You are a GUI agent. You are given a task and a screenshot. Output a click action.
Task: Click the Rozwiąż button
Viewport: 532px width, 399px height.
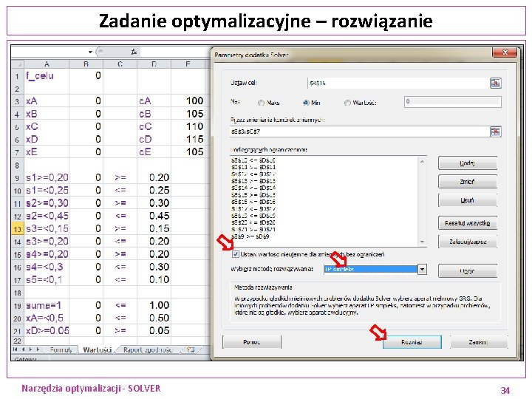coord(412,342)
